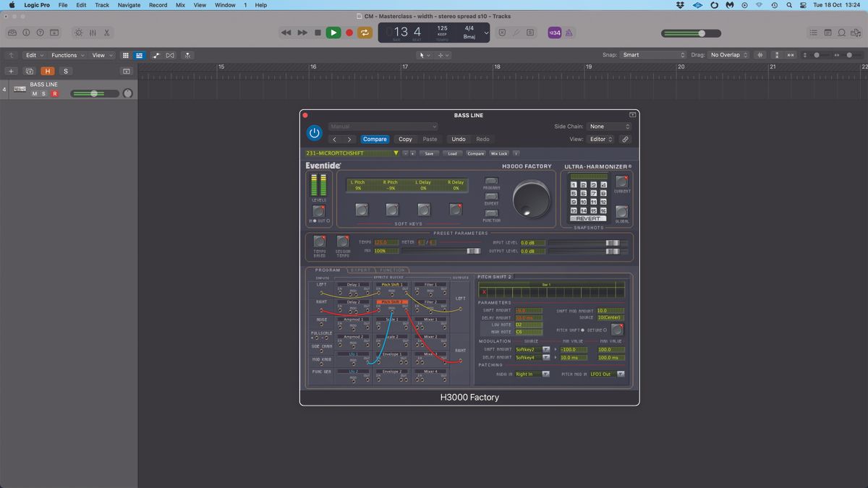Open the Cycle/Loop mode icon in the transport

(364, 33)
